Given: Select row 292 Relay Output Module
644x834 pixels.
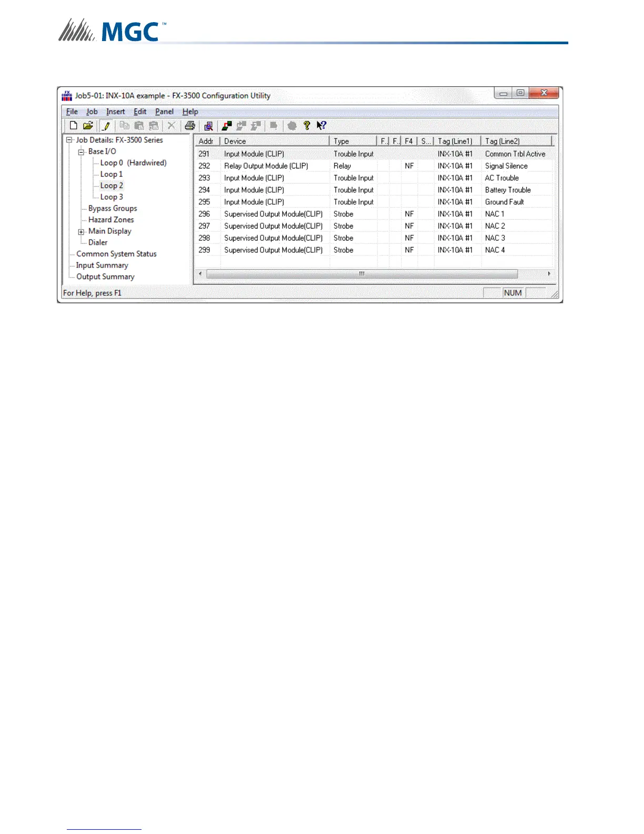Looking at the screenshot, I should 266,166.
